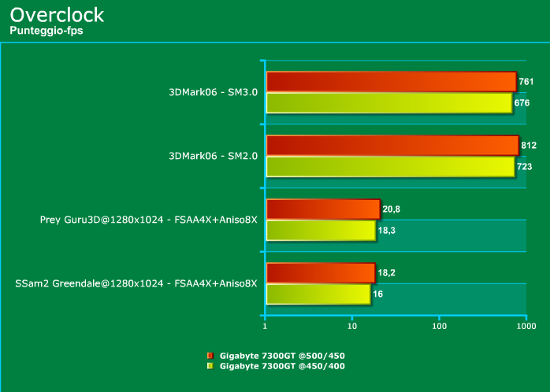The image size is (550, 392).
Task: Click the 3DMark06 - SM3.0 category label
Action: click(x=214, y=92)
